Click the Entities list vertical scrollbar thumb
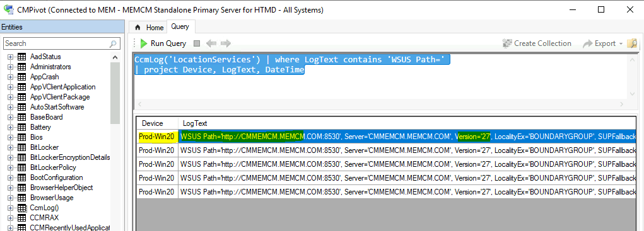644x231 pixels. point(115,93)
